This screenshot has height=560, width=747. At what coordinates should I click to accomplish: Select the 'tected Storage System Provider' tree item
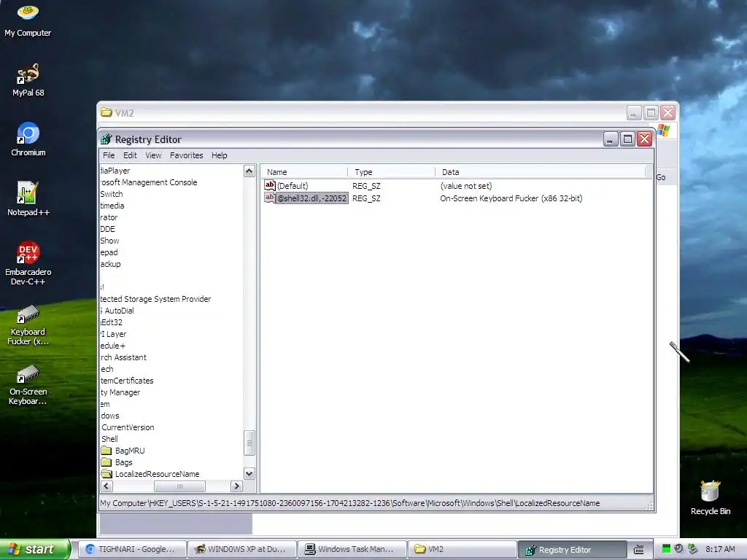pos(155,298)
